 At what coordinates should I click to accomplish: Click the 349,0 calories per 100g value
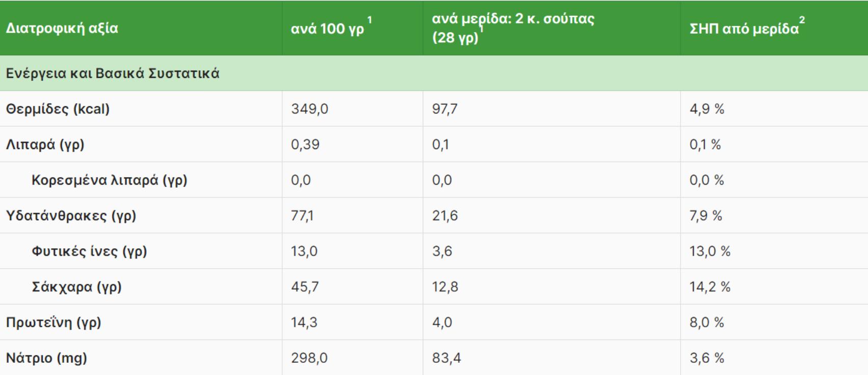click(x=310, y=109)
